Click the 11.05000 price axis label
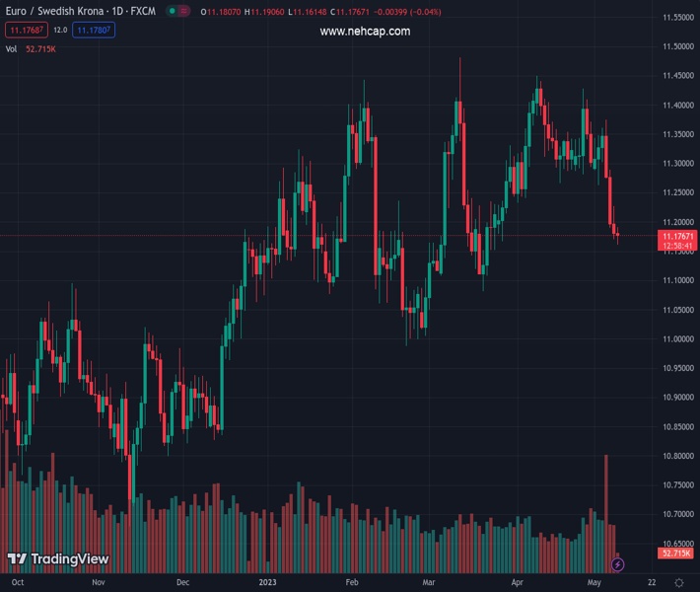The height and width of the screenshot is (592, 700). pos(678,310)
